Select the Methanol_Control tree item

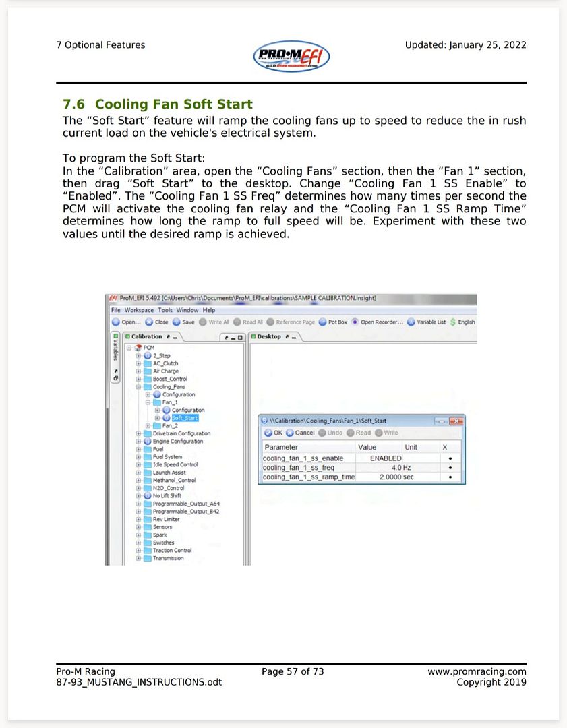pos(174,480)
